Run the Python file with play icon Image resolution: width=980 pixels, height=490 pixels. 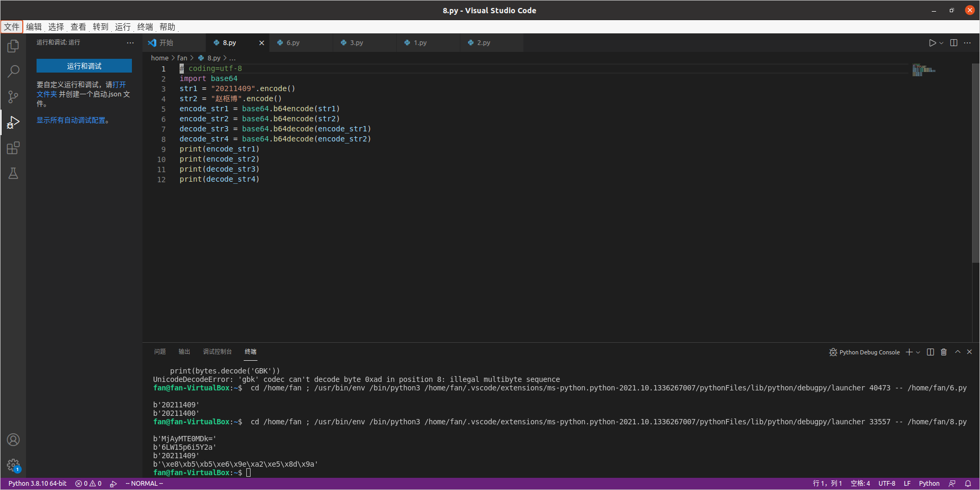[x=932, y=43]
